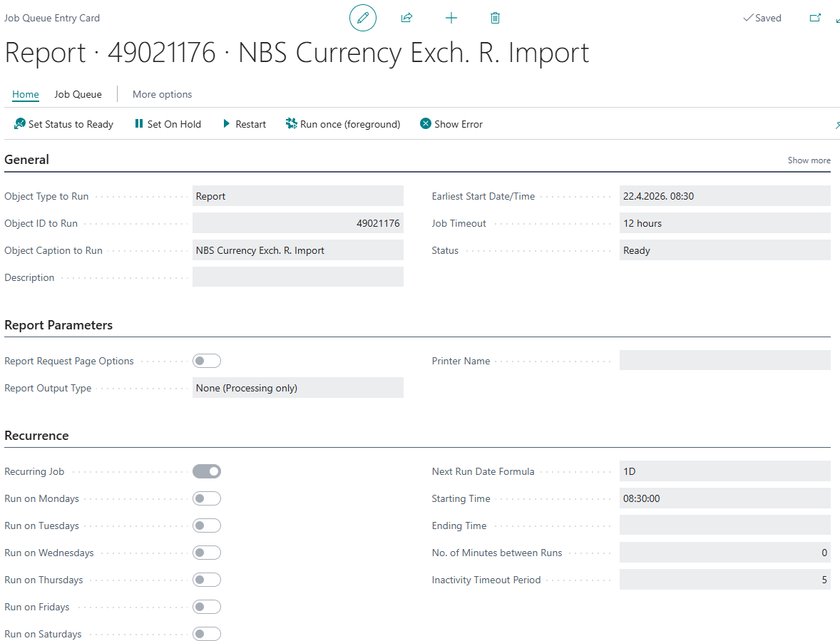Enable Run on Mondays toggle

pos(207,498)
